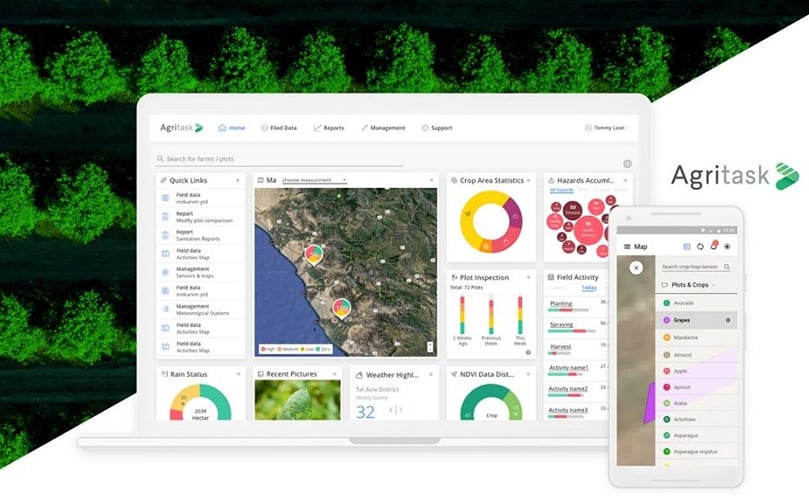Open the Management menu
The height and width of the screenshot is (501, 809).
pyautogui.click(x=383, y=128)
